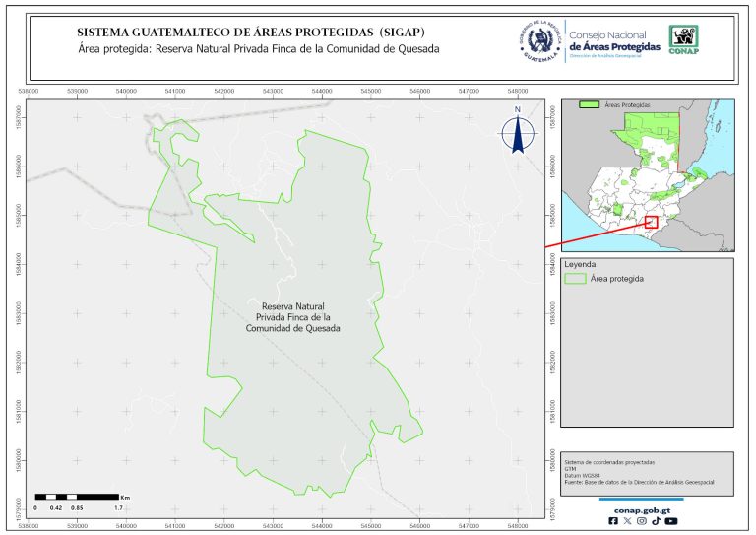This screenshot has width=756, height=535.
Task: Click the Instagram icon
Action: coord(642,521)
